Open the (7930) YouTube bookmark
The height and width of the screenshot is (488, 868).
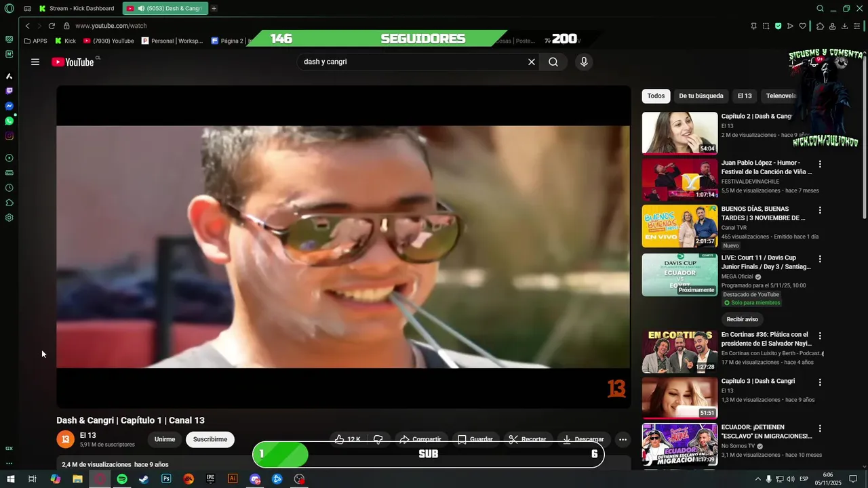(x=108, y=41)
